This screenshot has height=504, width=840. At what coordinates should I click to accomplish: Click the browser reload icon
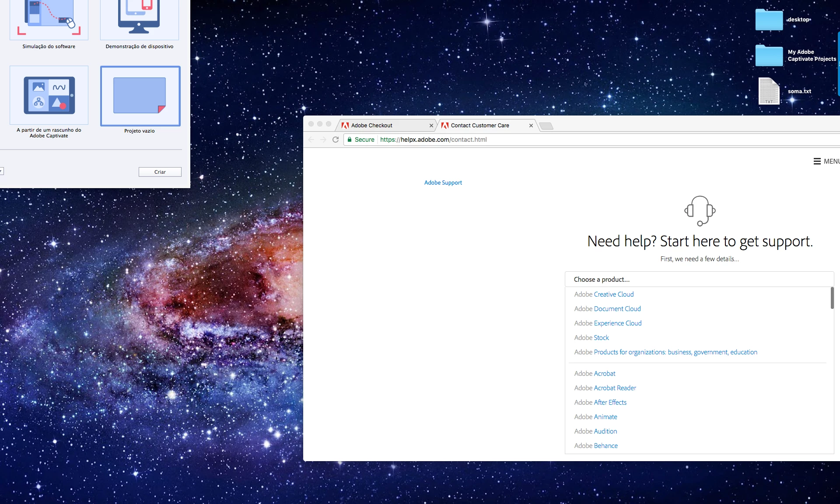point(336,140)
